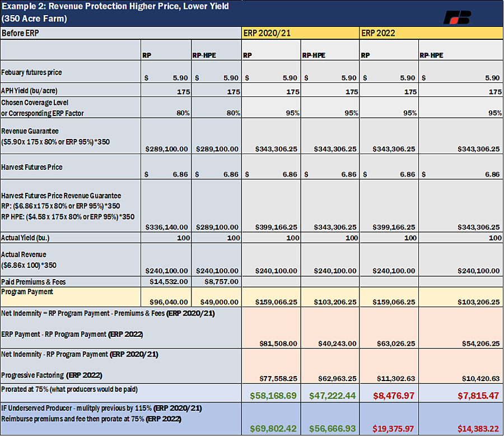
Task: Select the $11,302.63 progressive factoring cell
Action: (x=389, y=366)
